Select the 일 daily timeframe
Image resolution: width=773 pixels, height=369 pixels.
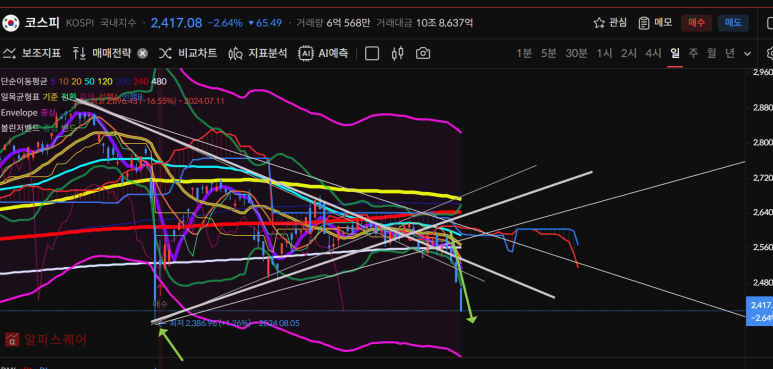pos(675,53)
